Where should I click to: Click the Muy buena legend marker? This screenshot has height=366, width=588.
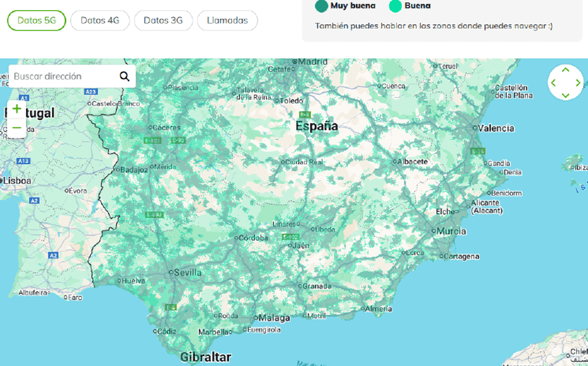point(323,6)
